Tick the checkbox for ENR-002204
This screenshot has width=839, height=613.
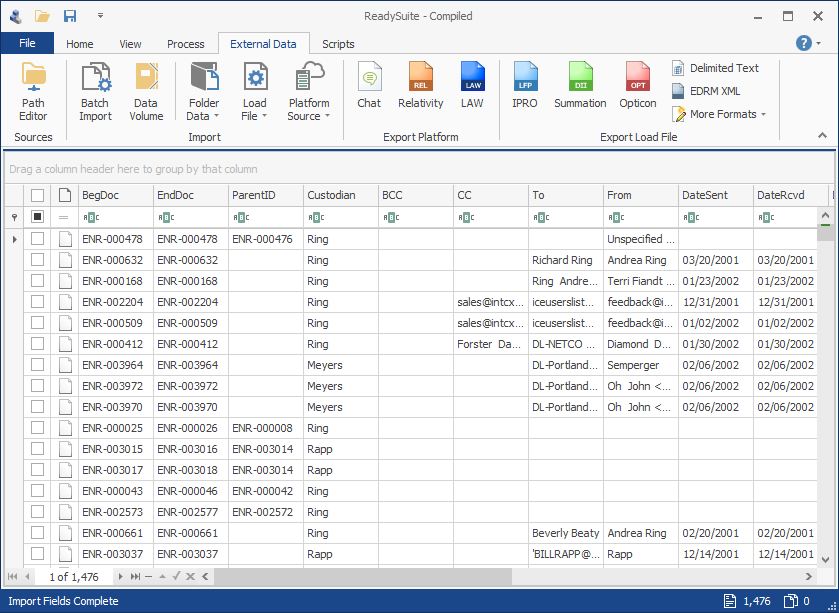[x=37, y=302]
